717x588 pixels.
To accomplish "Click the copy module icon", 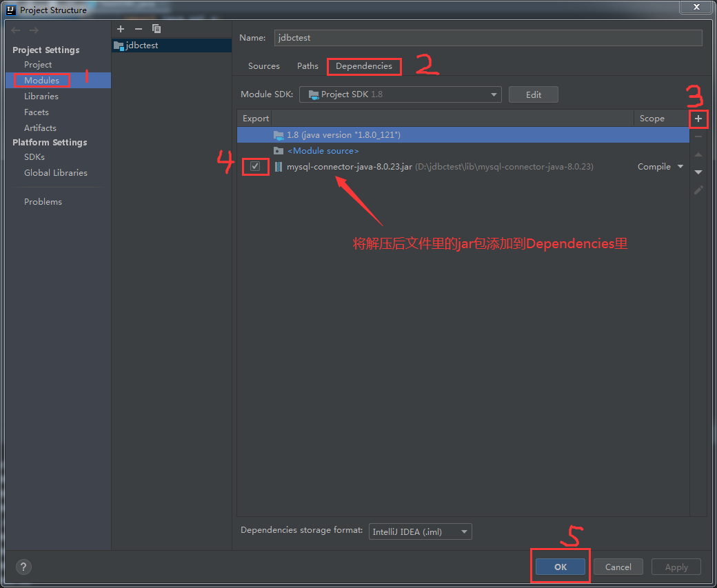I will click(156, 29).
